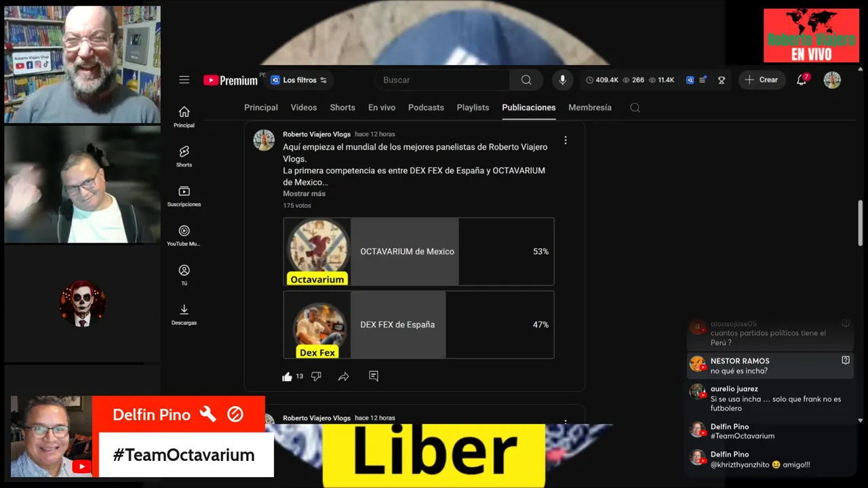868x488 pixels.
Task: Click the skull avatar participant tile
Action: click(83, 304)
